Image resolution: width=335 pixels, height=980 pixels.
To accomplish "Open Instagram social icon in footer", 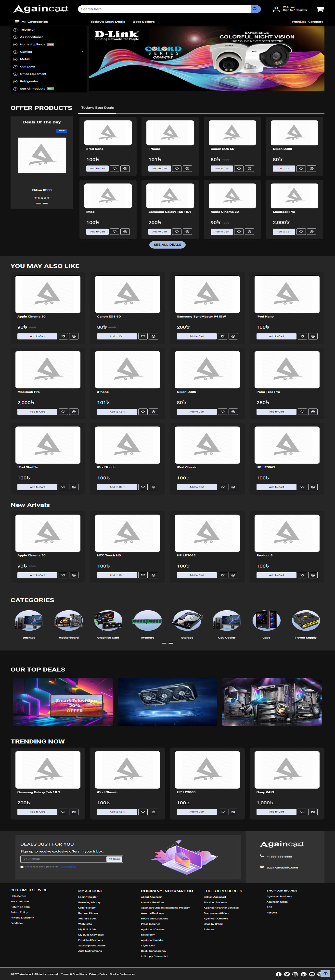I will click(295, 974).
